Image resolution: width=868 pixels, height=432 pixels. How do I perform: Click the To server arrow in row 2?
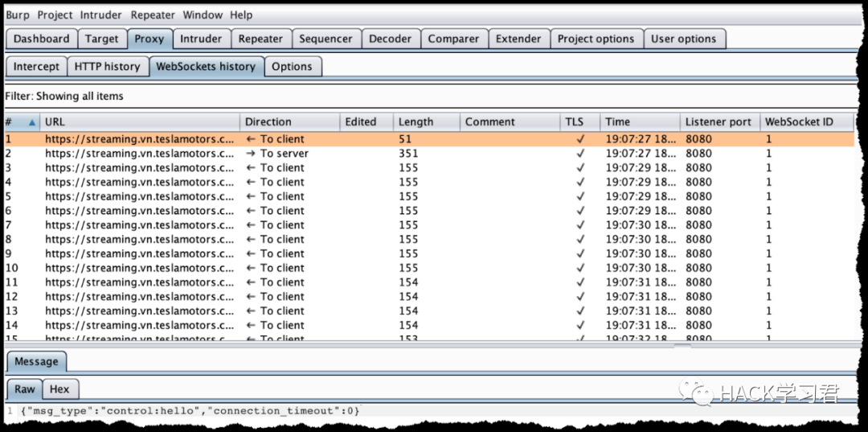[250, 154]
